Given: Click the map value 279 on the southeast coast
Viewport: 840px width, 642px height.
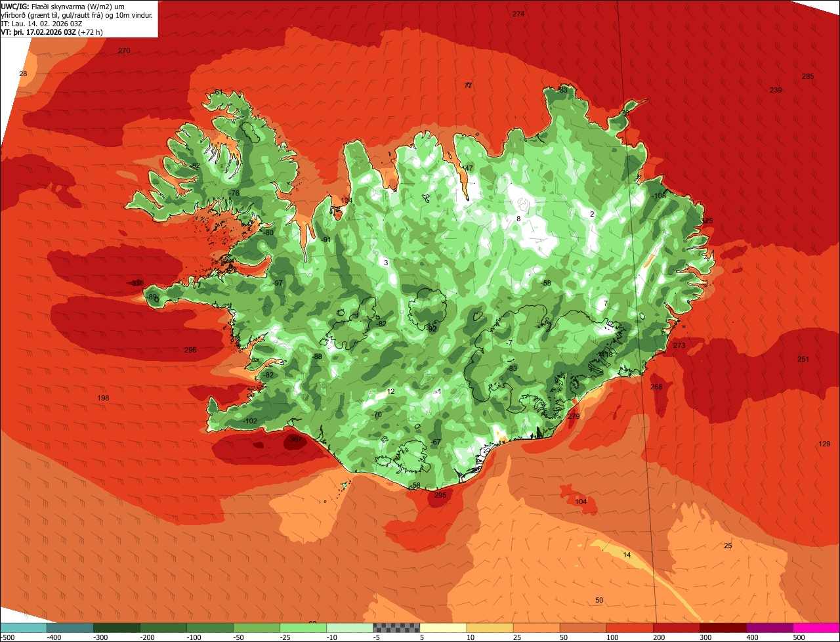Looking at the screenshot, I should pos(574,416).
